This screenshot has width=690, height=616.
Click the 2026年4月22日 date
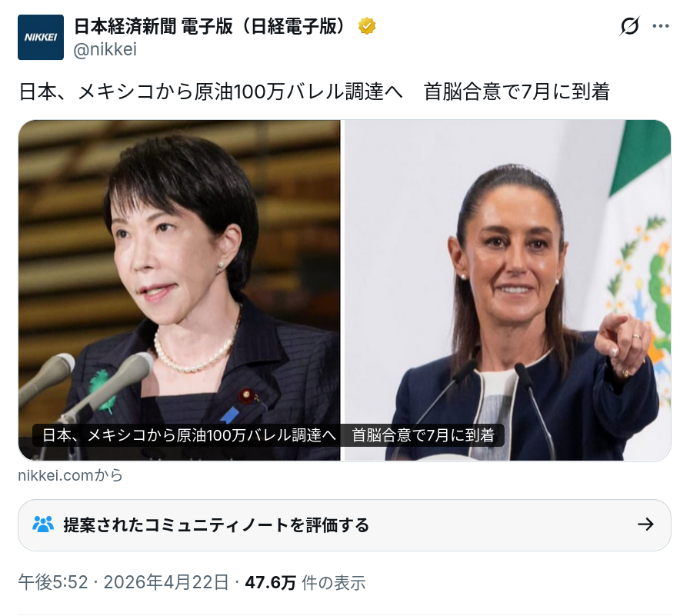[166, 582]
